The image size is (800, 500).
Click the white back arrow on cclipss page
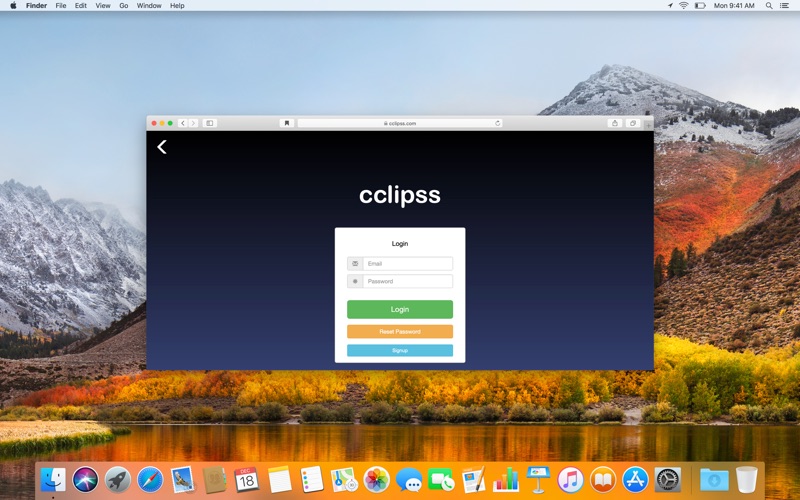coord(162,147)
